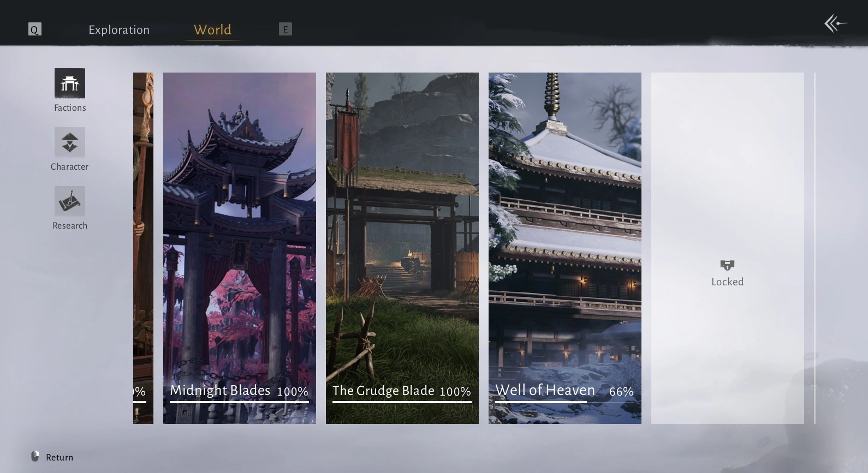Click the lock icon on Locked card
This screenshot has width=868, height=473.
pos(727,265)
